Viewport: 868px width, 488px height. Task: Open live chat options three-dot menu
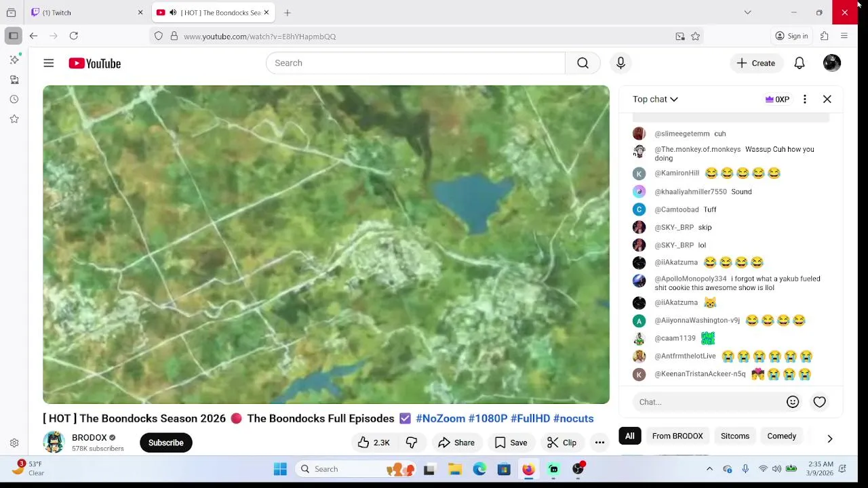coord(804,99)
